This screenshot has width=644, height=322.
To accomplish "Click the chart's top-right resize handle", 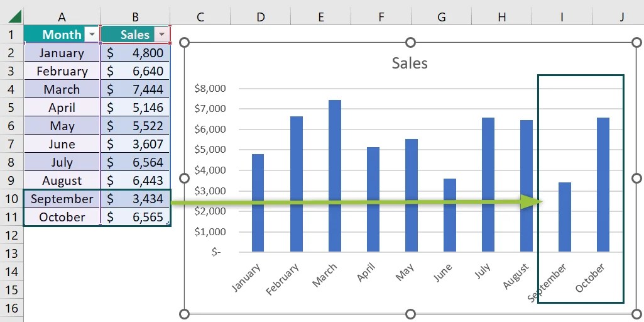I will click(x=636, y=42).
